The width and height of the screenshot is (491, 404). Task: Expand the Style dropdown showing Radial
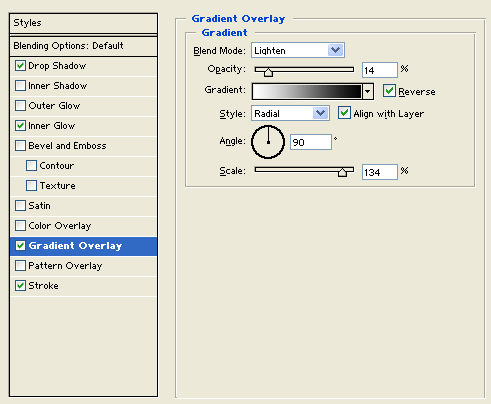pyautogui.click(x=290, y=113)
